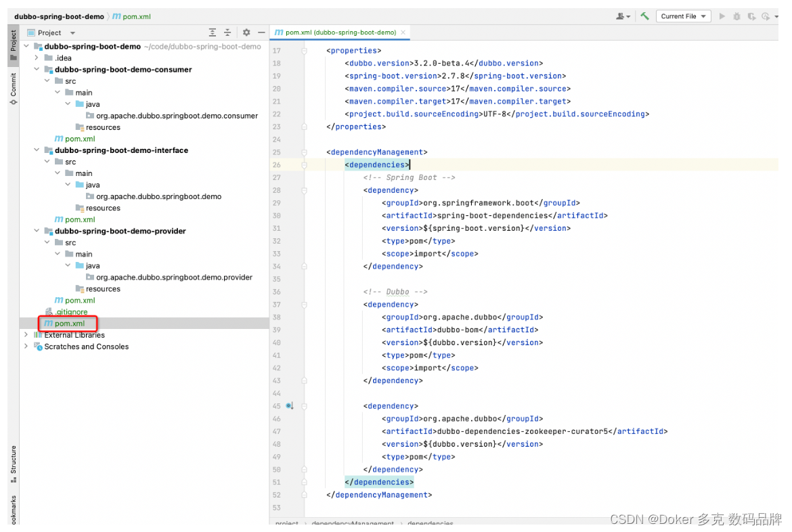The height and width of the screenshot is (532, 792).
Task: Click the Run play icon in toolbar
Action: pyautogui.click(x=722, y=16)
